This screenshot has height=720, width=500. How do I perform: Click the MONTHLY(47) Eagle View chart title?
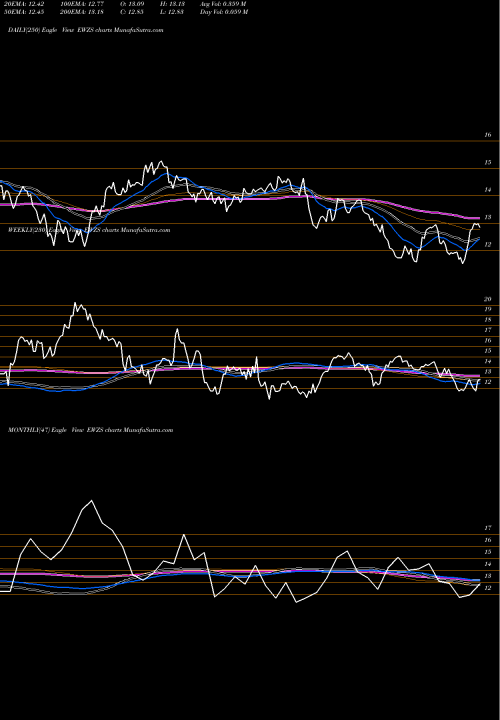(90, 430)
